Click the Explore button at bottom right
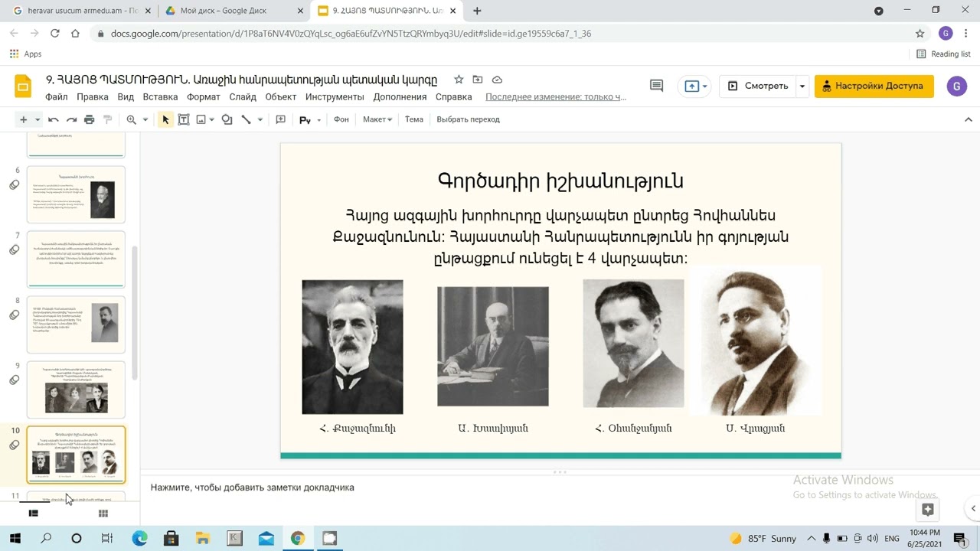The image size is (980, 551). click(x=928, y=509)
